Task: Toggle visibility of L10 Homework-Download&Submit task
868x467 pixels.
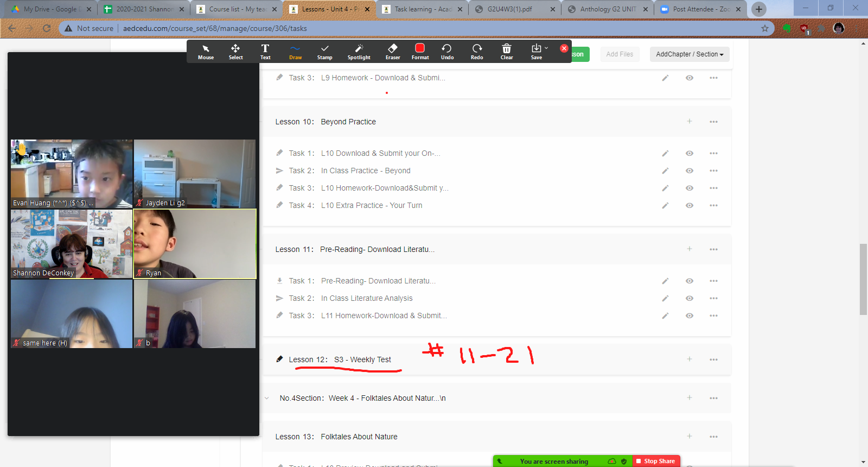Action: pyautogui.click(x=690, y=188)
